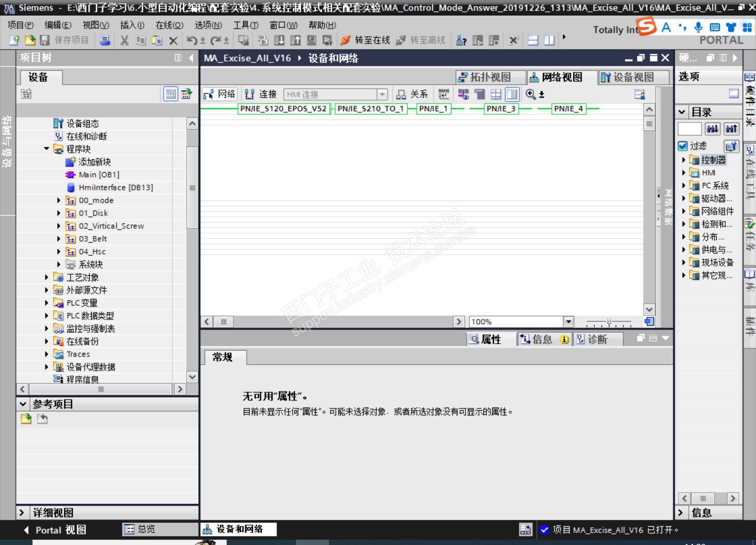Click the network view zoom slider
This screenshot has width=756, height=545.
pyautogui.click(x=609, y=322)
